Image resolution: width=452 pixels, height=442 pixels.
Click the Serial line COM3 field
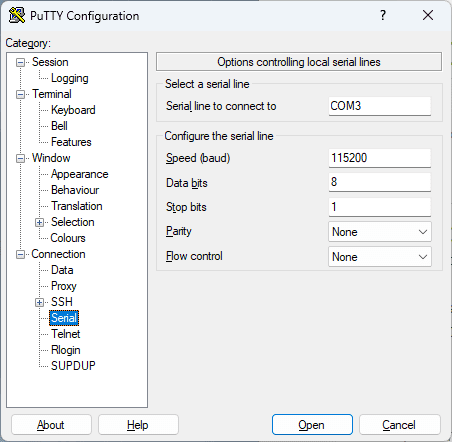[x=380, y=106]
